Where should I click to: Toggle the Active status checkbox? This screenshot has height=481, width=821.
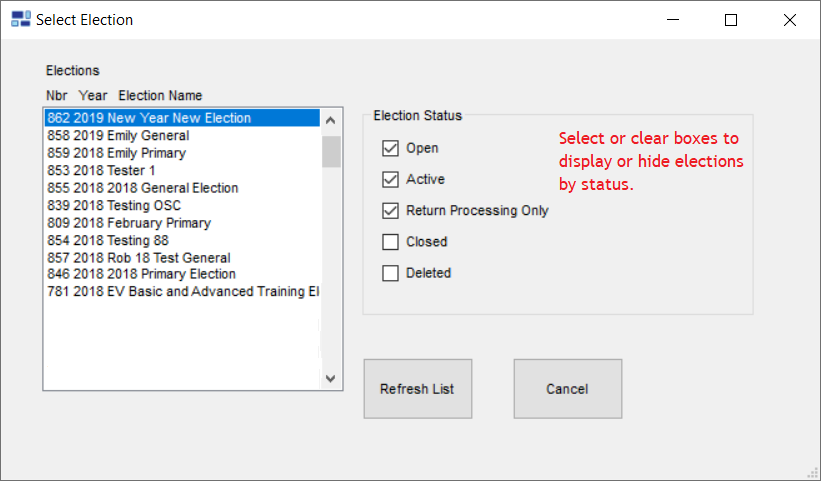(390, 180)
